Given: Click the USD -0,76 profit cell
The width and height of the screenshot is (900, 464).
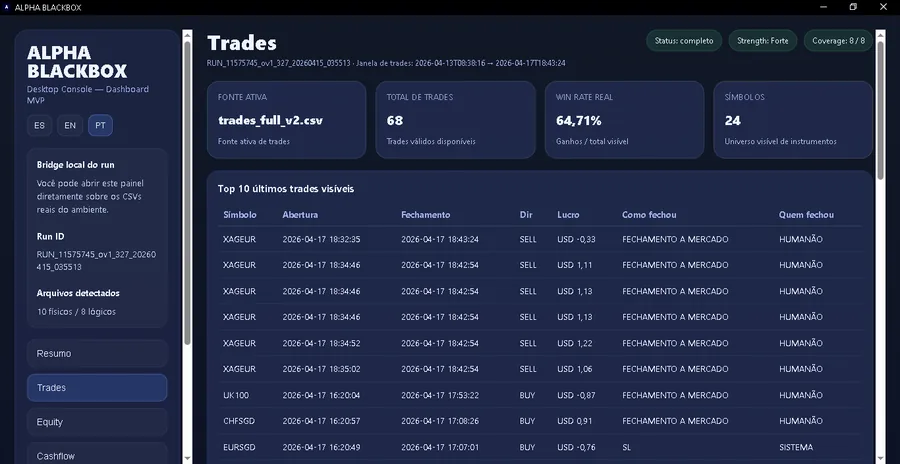Looking at the screenshot, I should coord(576,447).
